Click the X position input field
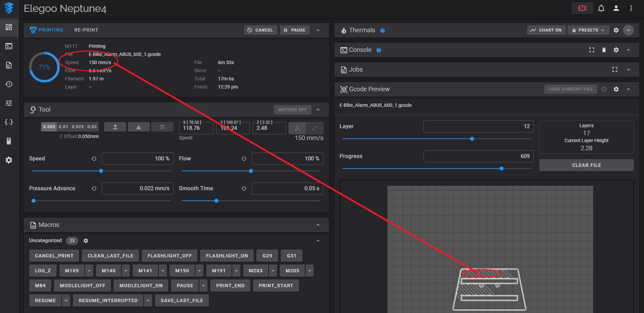Viewport: 644px width, 313px height. tap(196, 128)
